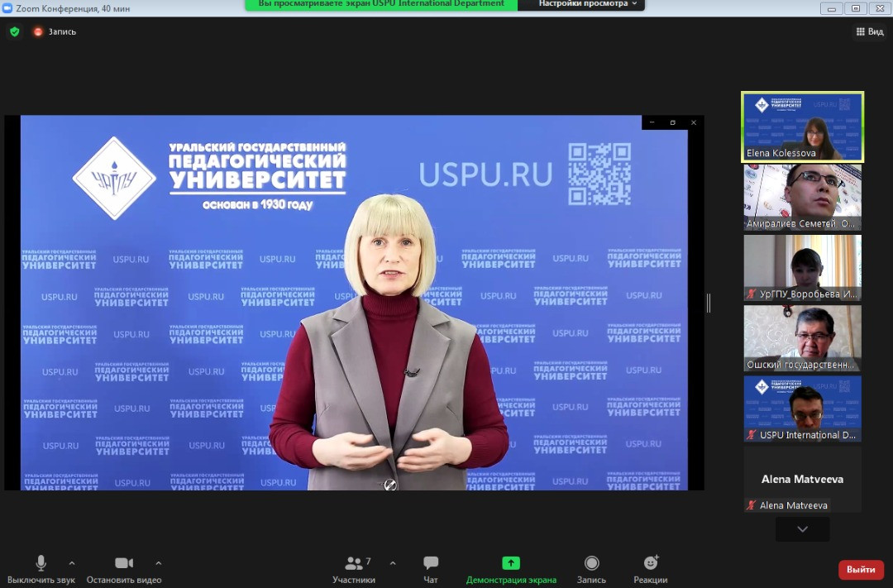Image resolution: width=893 pixels, height=588 pixels.
Task: Expand audio options arrow next to microphone
Action: click(x=72, y=563)
